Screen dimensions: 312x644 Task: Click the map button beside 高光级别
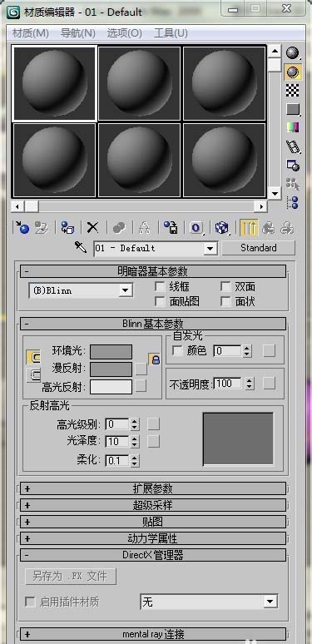pos(154,424)
